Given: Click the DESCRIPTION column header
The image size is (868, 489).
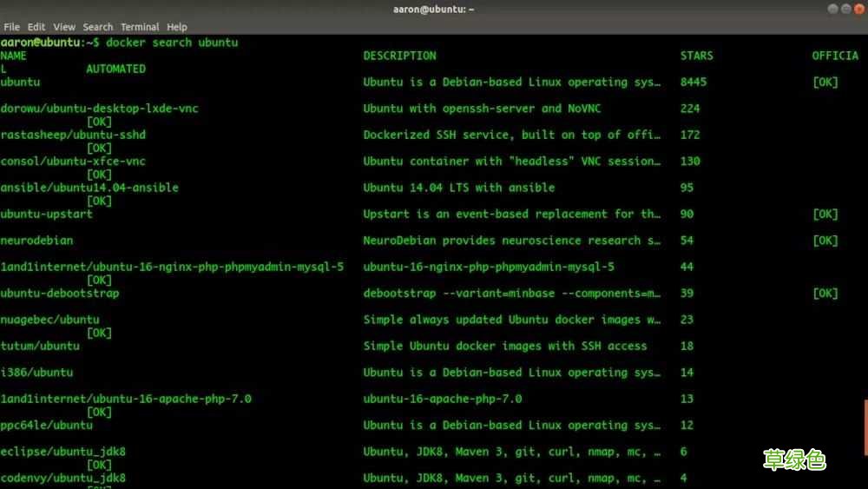Looking at the screenshot, I should (x=399, y=56).
